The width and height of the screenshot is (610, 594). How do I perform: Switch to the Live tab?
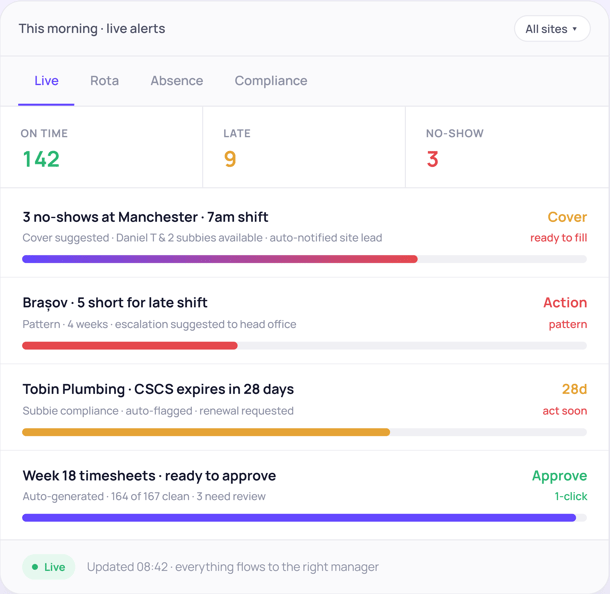point(46,81)
